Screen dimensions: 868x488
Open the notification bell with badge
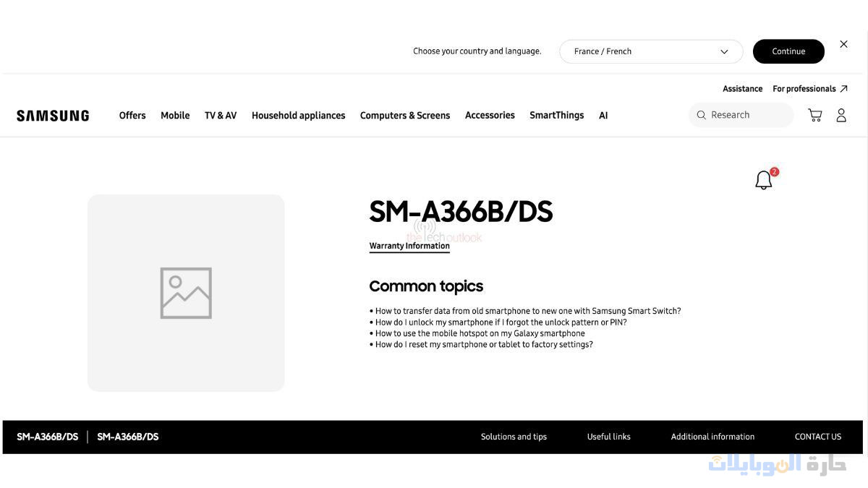[764, 180]
